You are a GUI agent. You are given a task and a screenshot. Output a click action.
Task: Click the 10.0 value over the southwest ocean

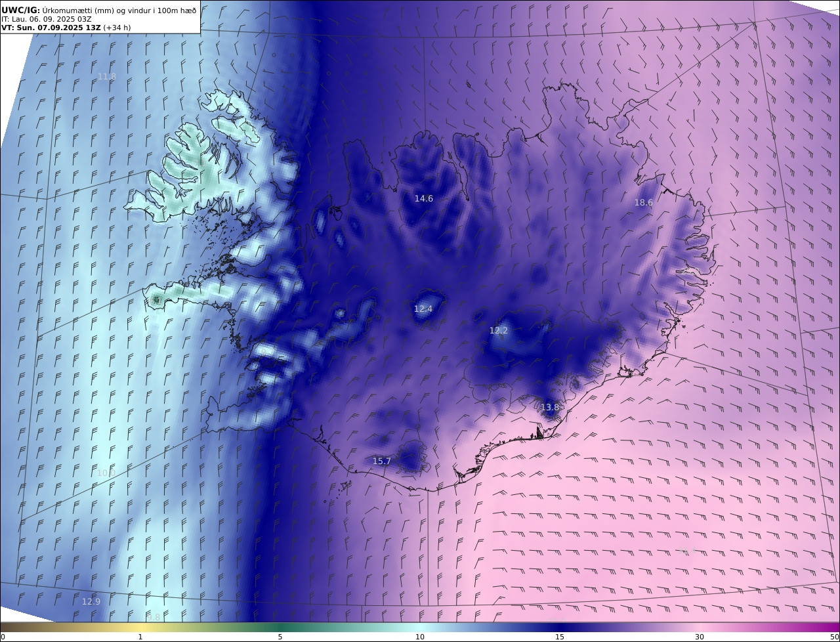(106, 473)
